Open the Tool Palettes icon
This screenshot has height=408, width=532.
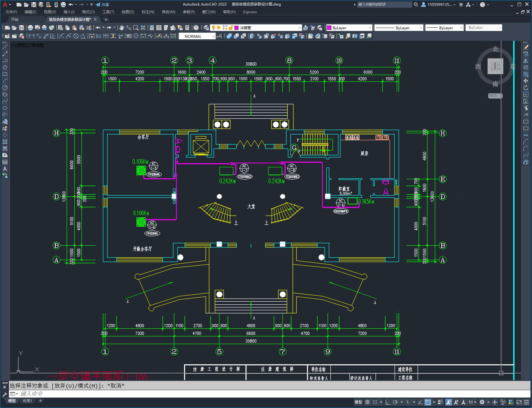point(166,28)
